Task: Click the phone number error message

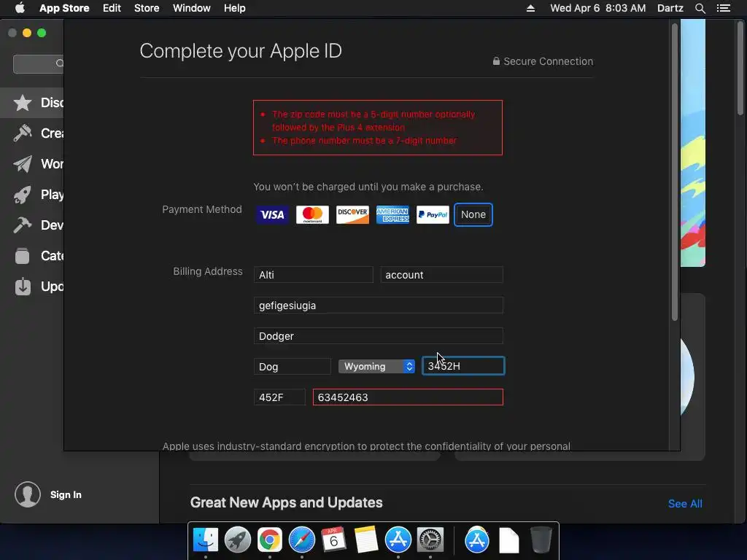Action: click(365, 141)
